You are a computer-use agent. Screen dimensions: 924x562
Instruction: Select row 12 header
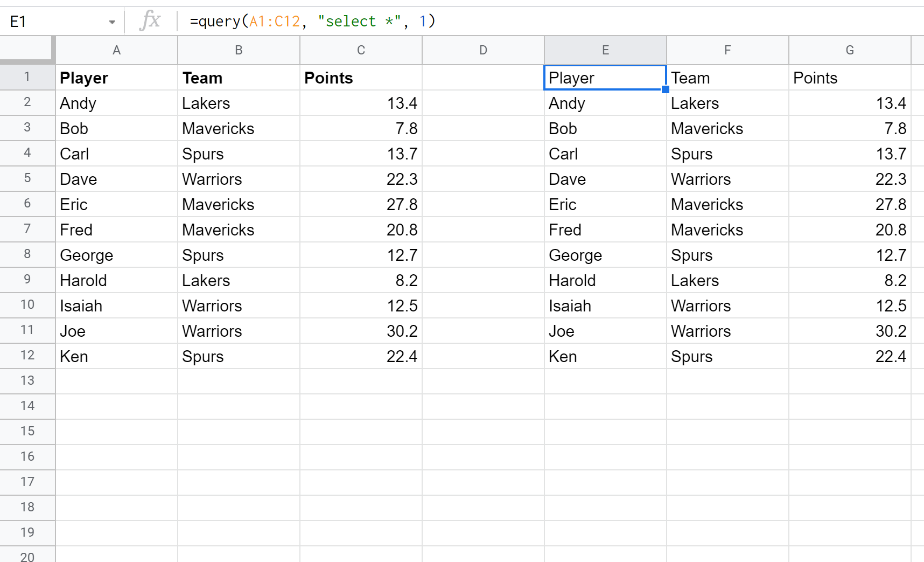pos(27,356)
